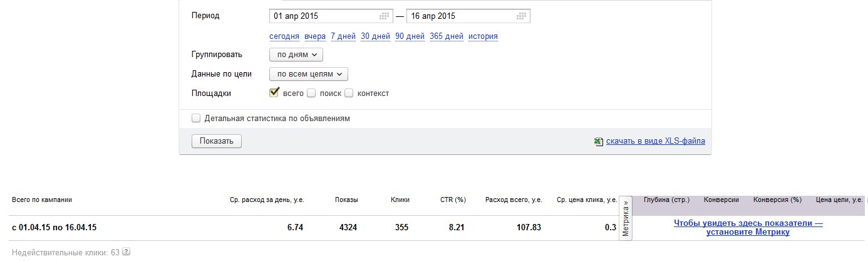Open the "по дням" grouping dropdown

pos(296,55)
